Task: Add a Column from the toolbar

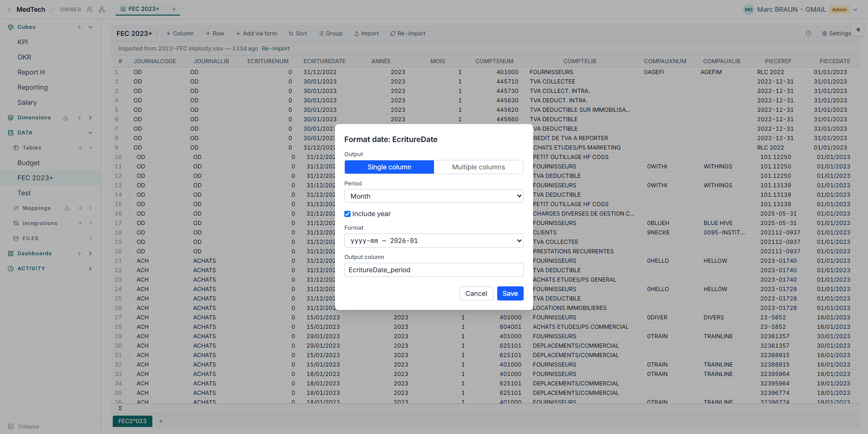Action: (x=180, y=33)
